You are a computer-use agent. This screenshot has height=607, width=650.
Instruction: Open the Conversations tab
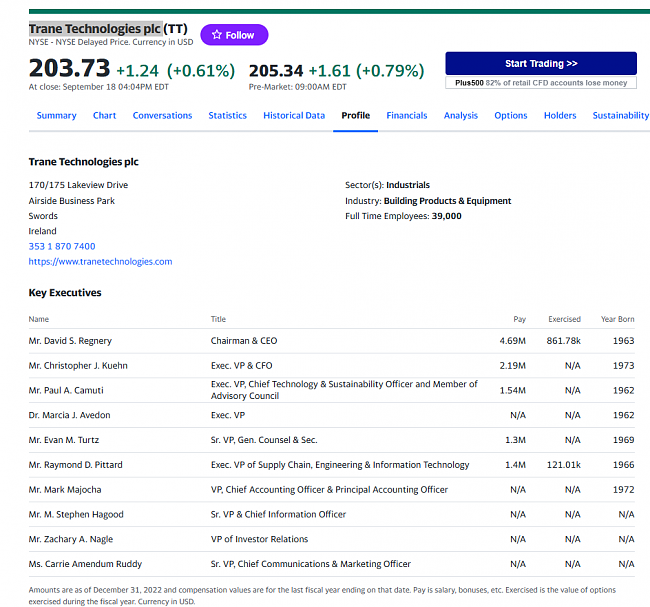(162, 116)
